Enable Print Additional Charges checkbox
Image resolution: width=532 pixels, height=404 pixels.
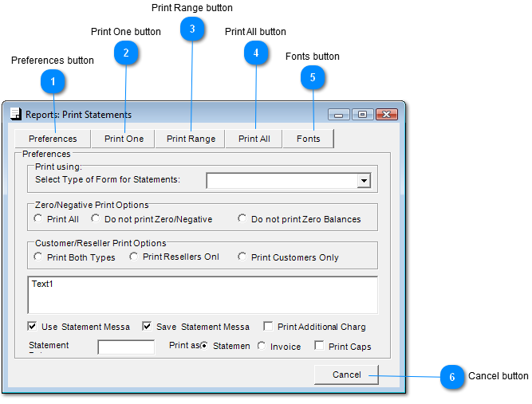coord(268,327)
